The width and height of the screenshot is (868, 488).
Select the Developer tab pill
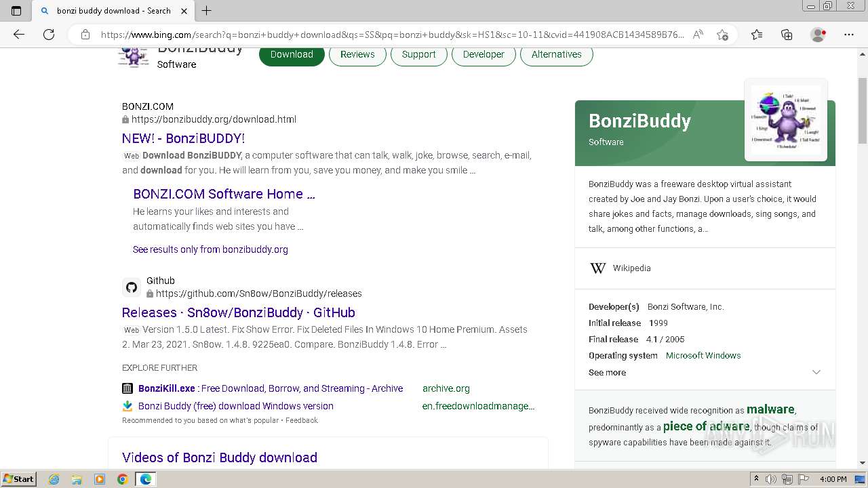pyautogui.click(x=484, y=54)
